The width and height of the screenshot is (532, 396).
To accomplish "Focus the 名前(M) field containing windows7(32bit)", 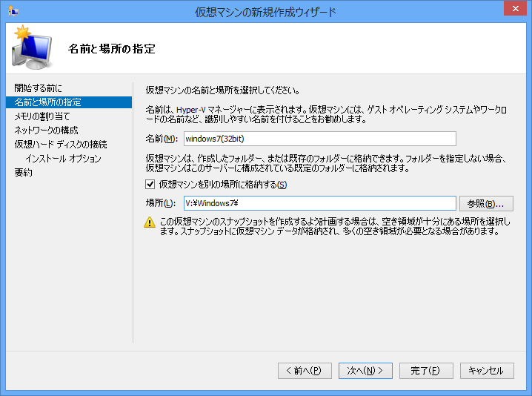I will point(320,139).
